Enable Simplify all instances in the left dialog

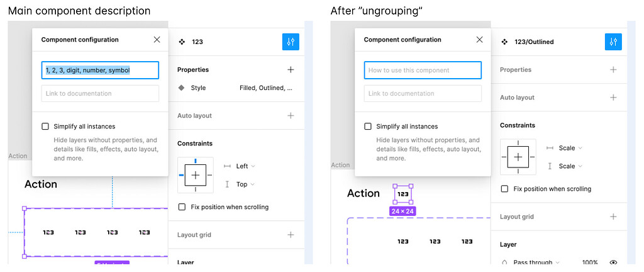[45, 127]
